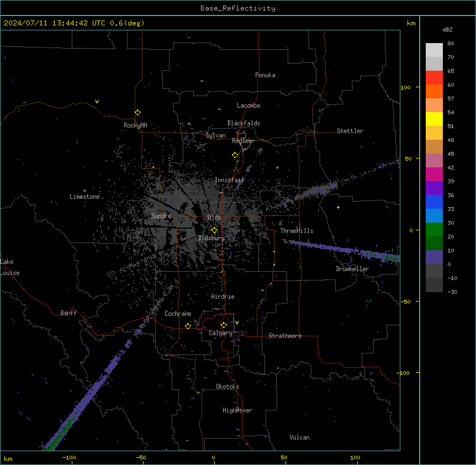Select the magenta 42-39 dBZ legend swatch
The height and width of the screenshot is (465, 476).
[434, 174]
